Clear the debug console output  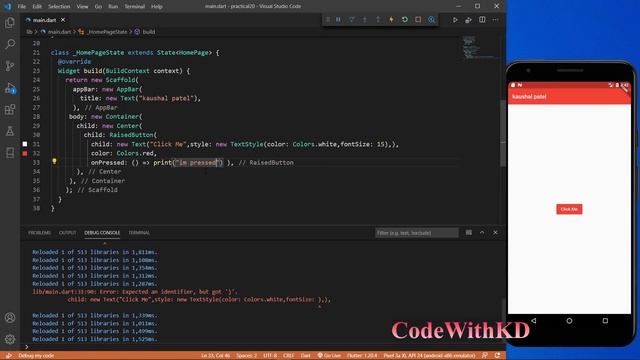click(469, 232)
